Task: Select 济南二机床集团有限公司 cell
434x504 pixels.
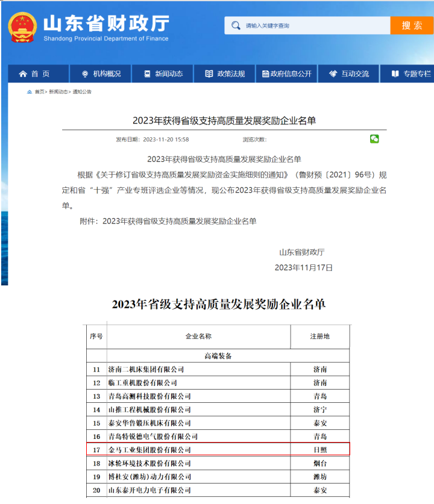Action: tap(198, 369)
